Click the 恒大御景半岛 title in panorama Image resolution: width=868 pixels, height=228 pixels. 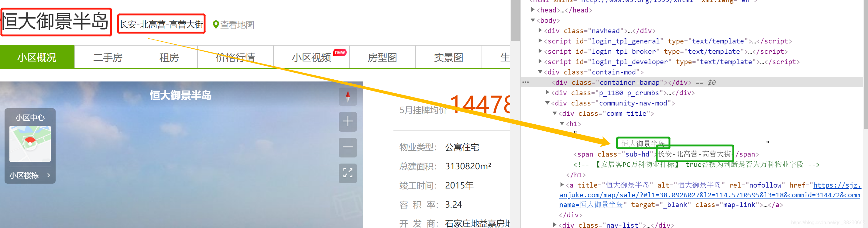coord(180,95)
